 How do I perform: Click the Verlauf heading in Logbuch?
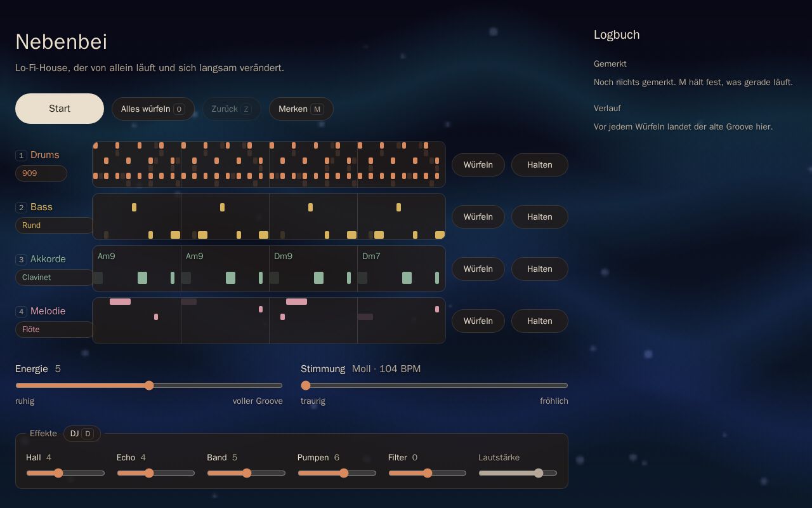pos(607,109)
